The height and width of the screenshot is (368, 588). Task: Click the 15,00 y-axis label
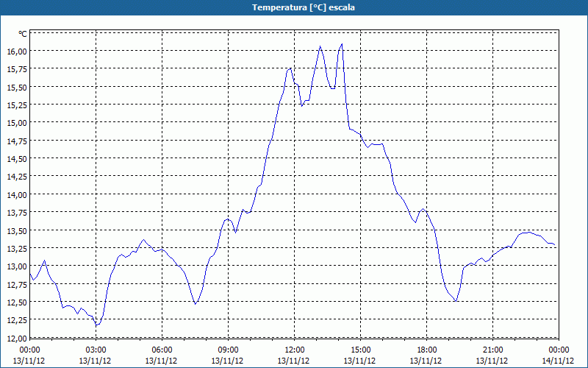17,123
